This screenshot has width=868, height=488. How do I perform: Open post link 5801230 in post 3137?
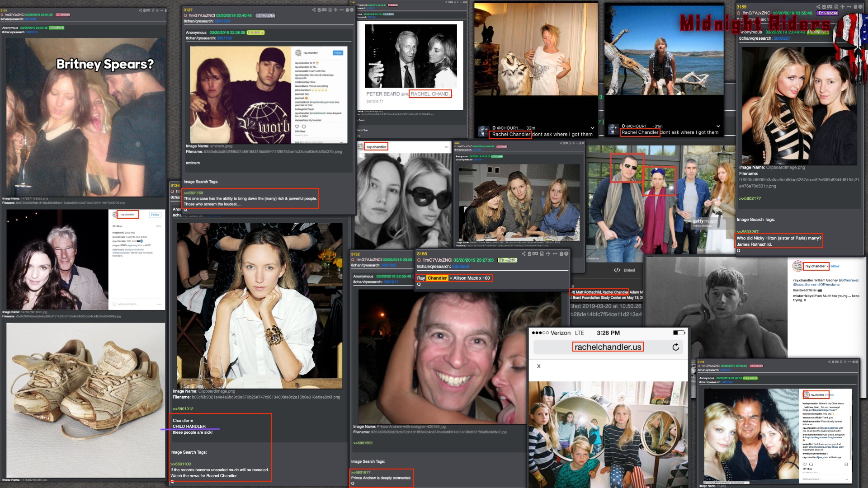click(222, 21)
